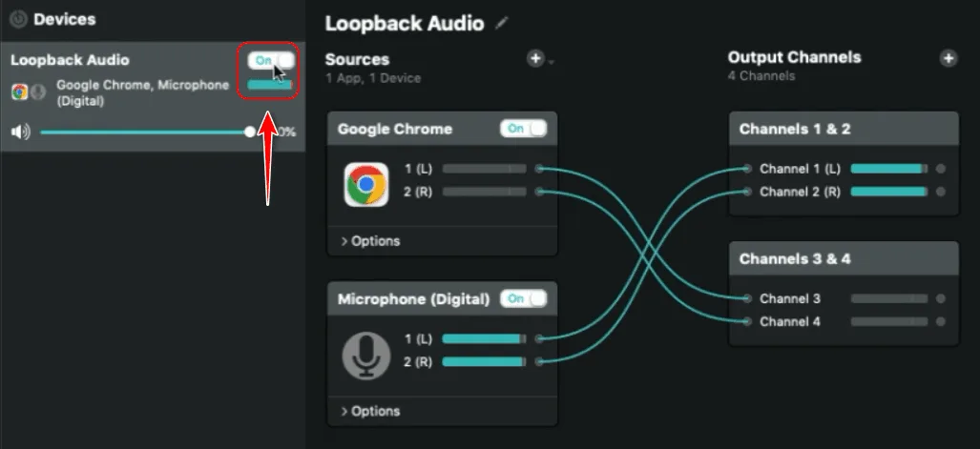980x449 pixels.
Task: Click the Devices panel heading
Action: point(64,19)
